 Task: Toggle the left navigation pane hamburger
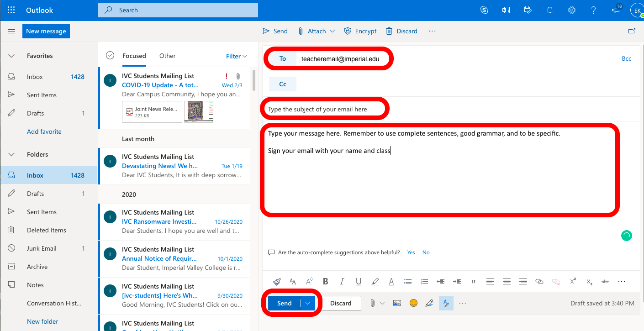11,31
